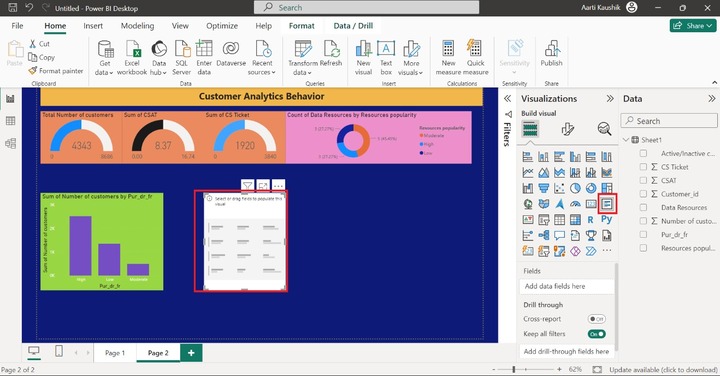The height and width of the screenshot is (376, 720).
Task: Choose the table visual icon
Action: pyautogui.click(x=559, y=220)
